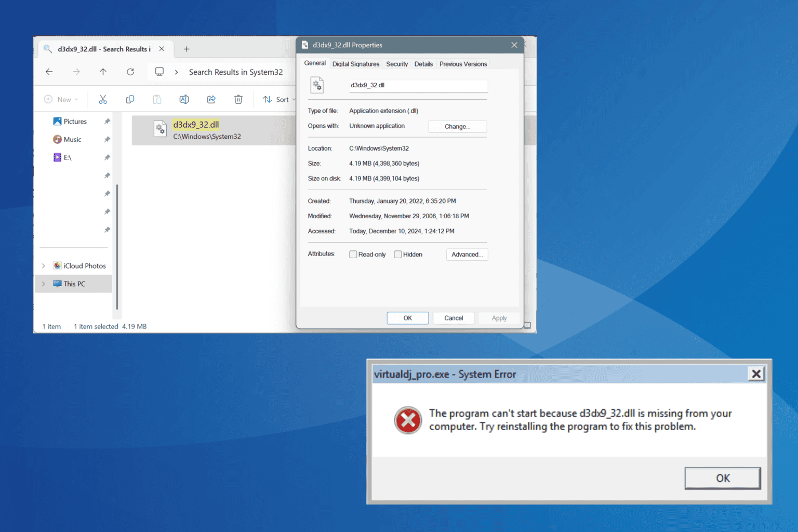Image resolution: width=798 pixels, height=532 pixels.
Task: Click the breadcrumb chevron before Search Results
Action: click(177, 72)
